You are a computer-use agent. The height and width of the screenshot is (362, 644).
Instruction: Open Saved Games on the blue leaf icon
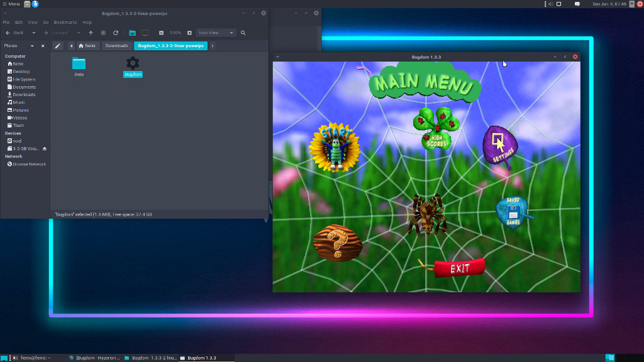pos(514,212)
